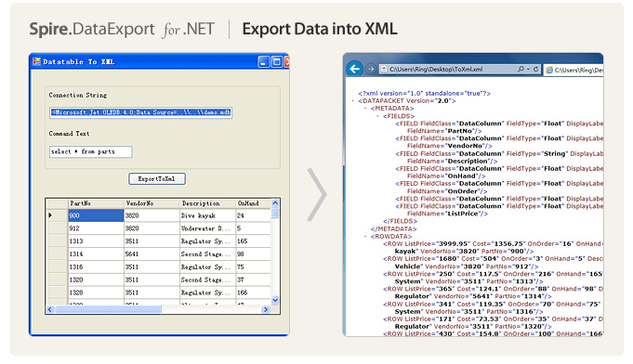Image resolution: width=633 pixels, height=364 pixels.
Task: Click the PartNo cell 900
Action: point(96,215)
